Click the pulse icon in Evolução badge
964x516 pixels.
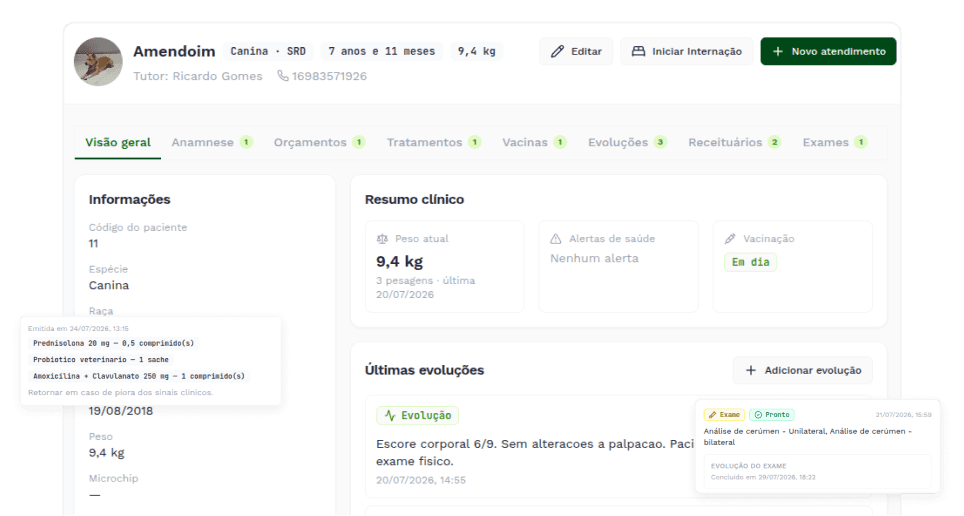tap(390, 416)
